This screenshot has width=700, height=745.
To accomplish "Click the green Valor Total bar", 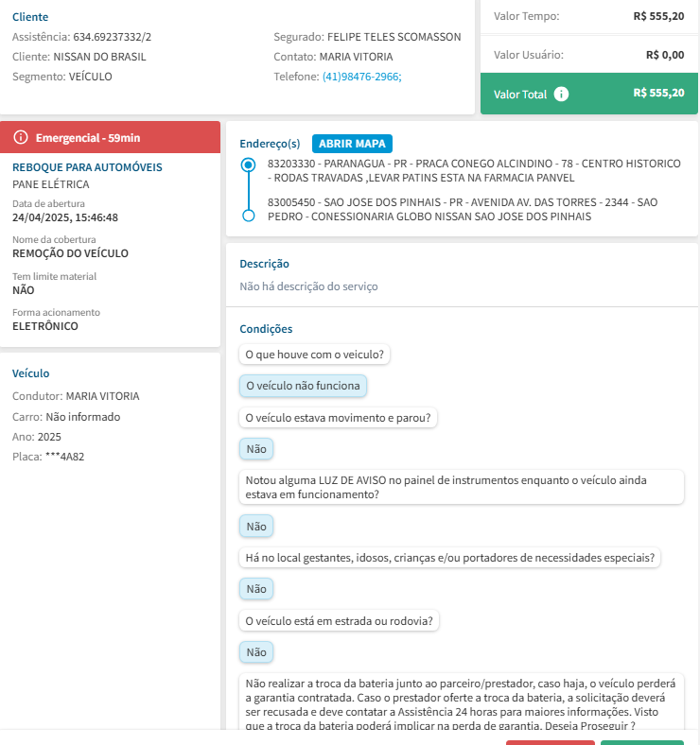I will [589, 95].
